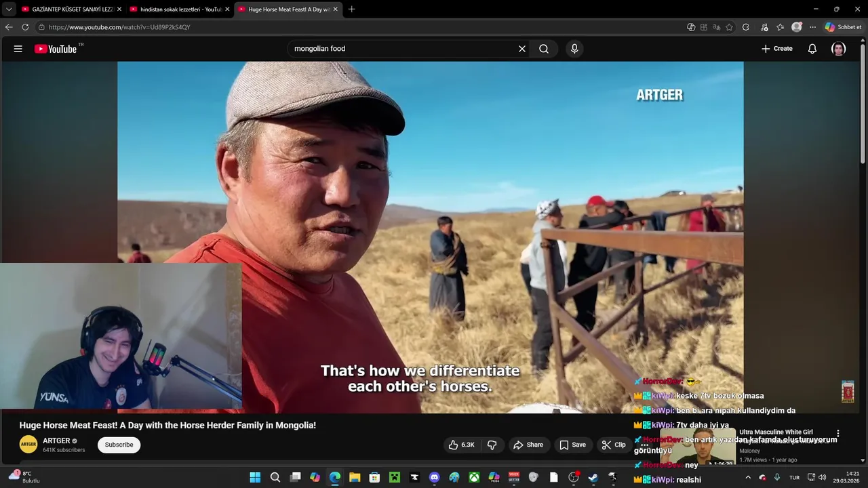The width and height of the screenshot is (868, 488).
Task: Go to the YouTube home logo
Action: click(x=56, y=49)
